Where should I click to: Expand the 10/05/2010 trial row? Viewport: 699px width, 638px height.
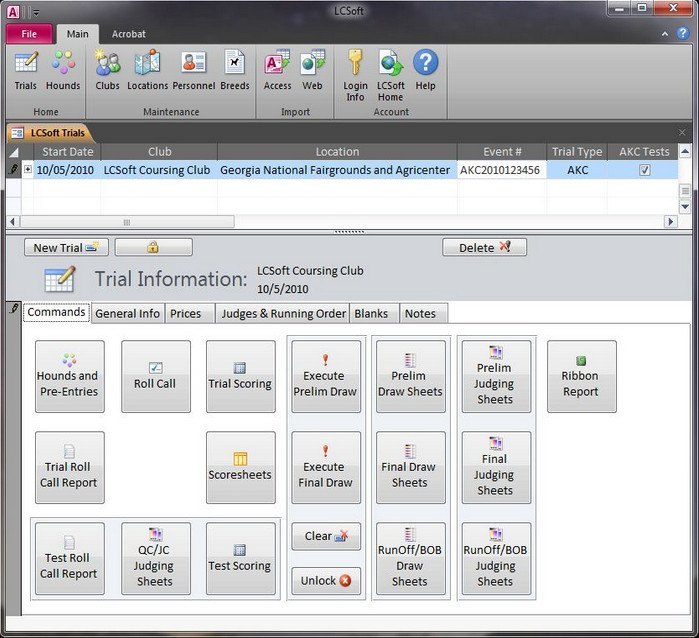[x=28, y=169]
